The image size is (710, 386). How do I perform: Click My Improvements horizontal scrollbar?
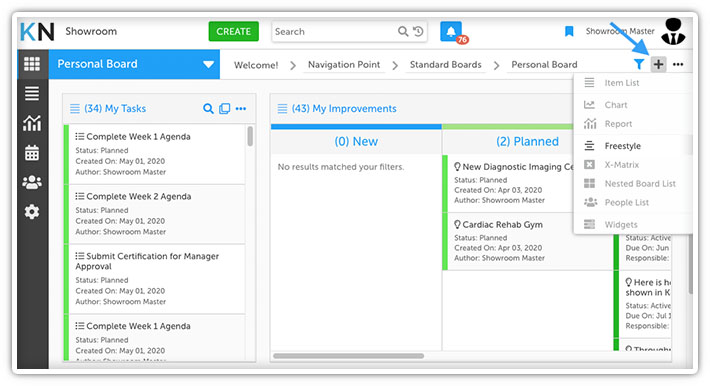tap(348, 356)
